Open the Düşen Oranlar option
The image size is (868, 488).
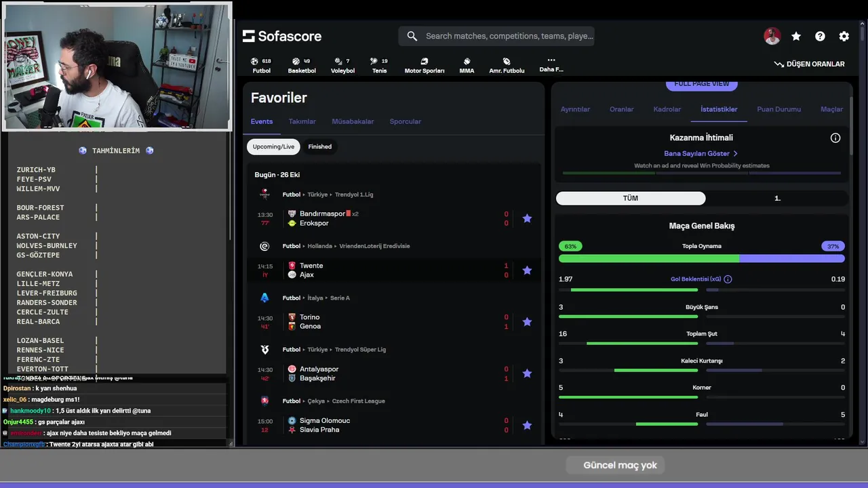click(x=809, y=64)
